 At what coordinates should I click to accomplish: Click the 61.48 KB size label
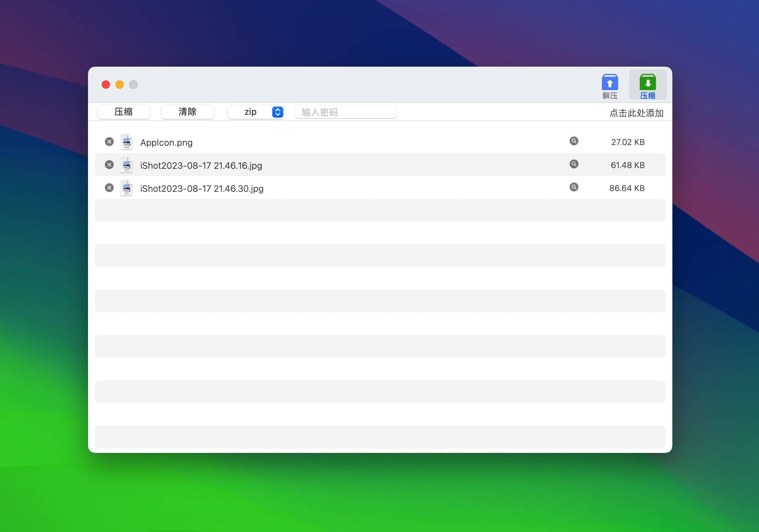(x=627, y=165)
